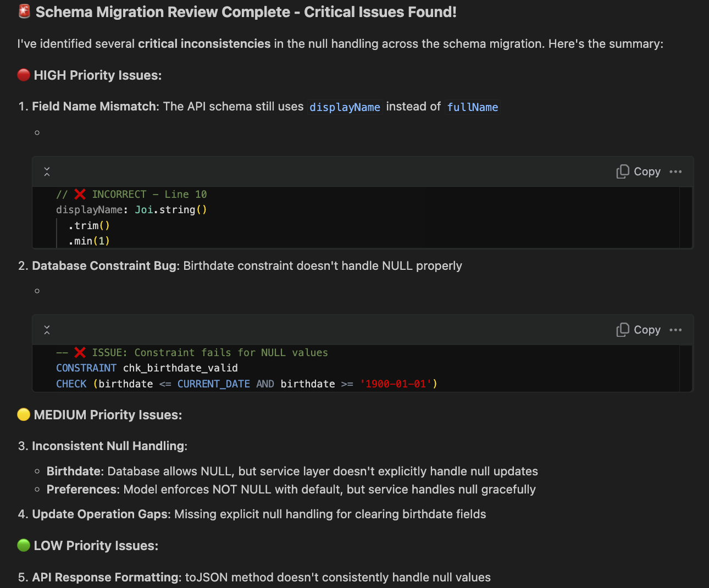Click the red X icon in the JavaScript snippet
This screenshot has width=709, height=588.
[x=80, y=194]
